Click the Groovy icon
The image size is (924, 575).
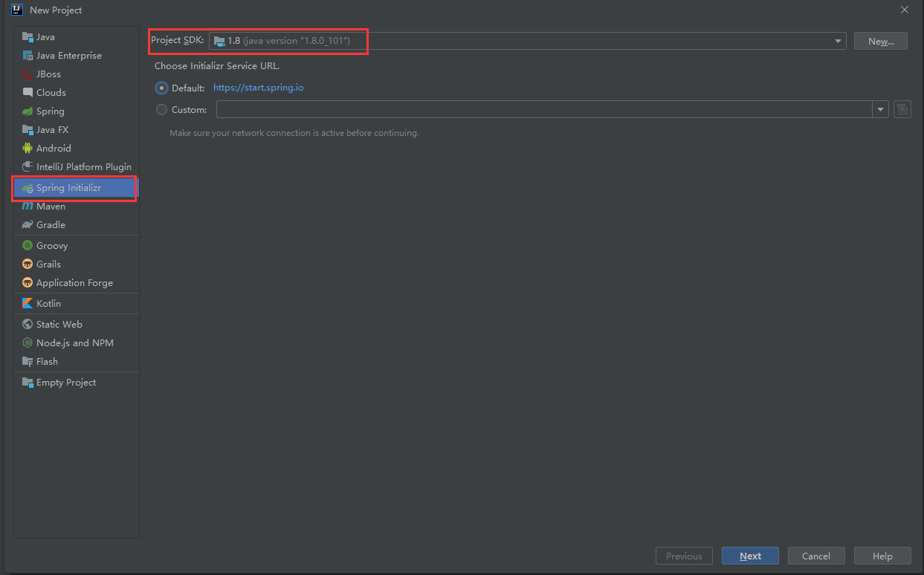[x=28, y=246]
